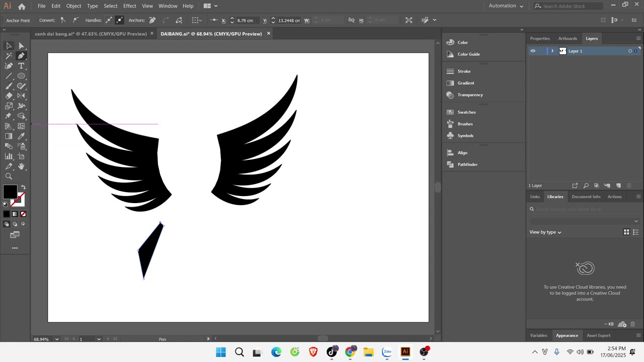Viewport: 644px width, 362px height.
Task: Click the Change Screen Mode icon
Action: (15, 235)
